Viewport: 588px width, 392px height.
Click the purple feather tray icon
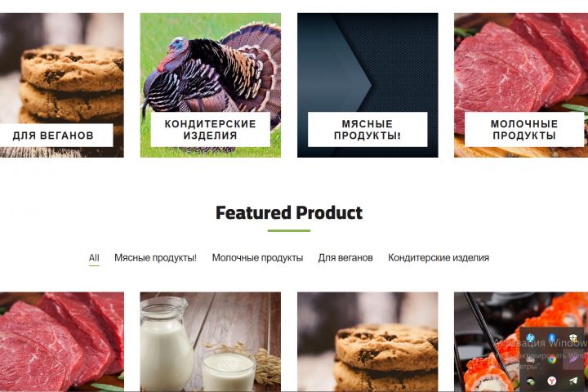click(x=572, y=359)
